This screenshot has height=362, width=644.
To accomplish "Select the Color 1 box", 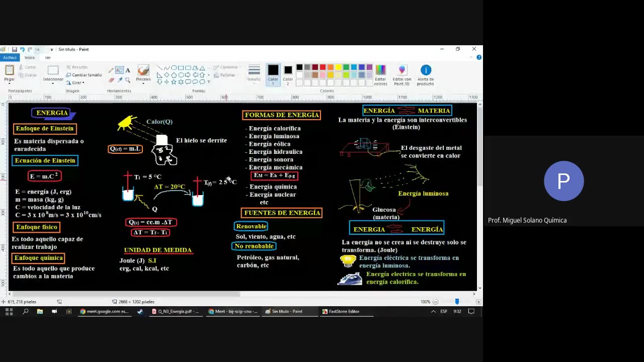I will point(273,74).
